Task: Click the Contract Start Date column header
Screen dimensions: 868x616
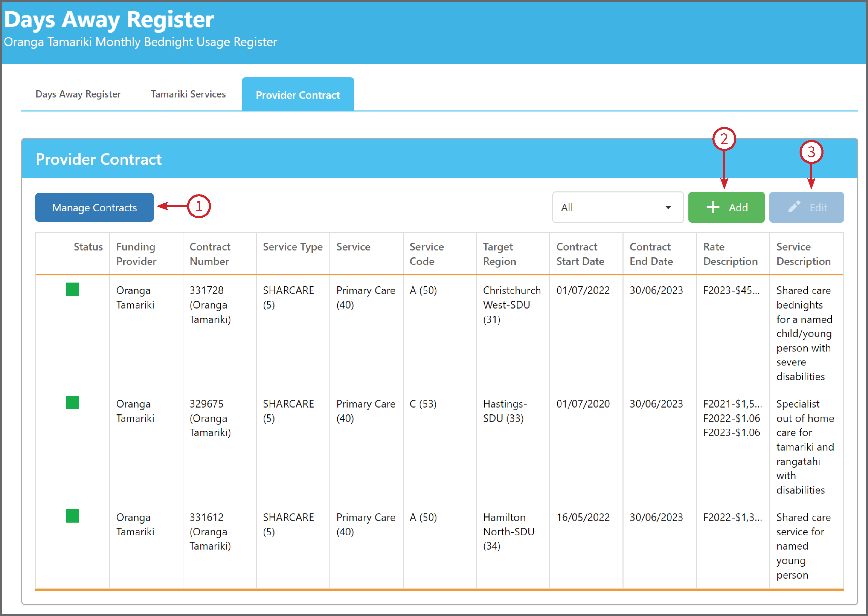Action: pyautogui.click(x=580, y=254)
